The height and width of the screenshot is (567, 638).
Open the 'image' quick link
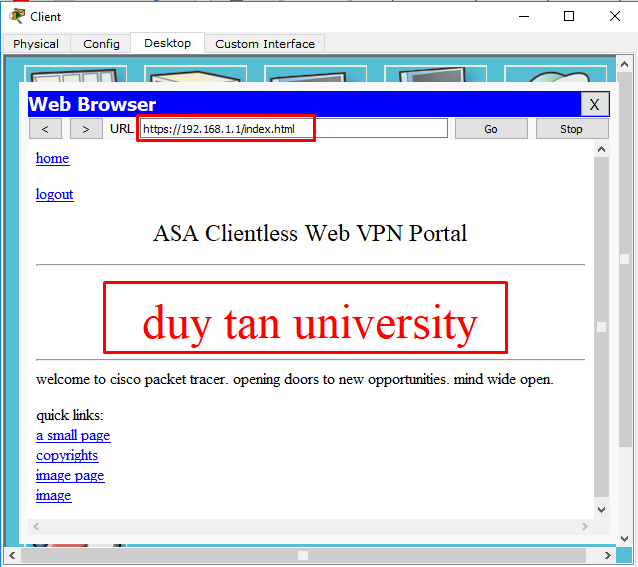click(x=54, y=495)
